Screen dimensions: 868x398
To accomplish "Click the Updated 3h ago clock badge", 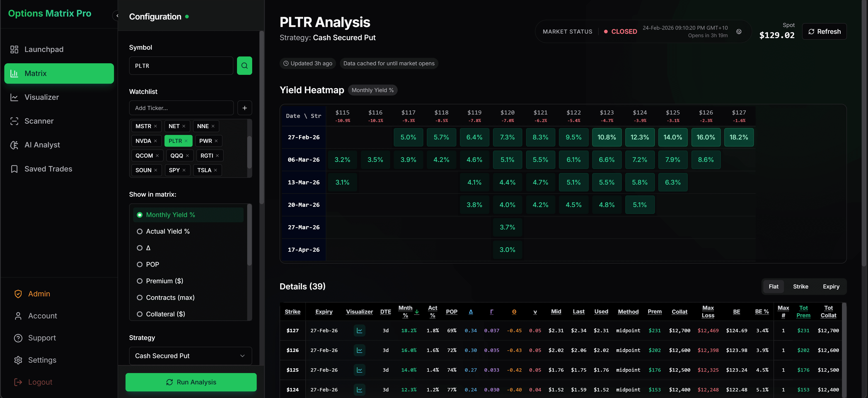I will [x=308, y=63].
